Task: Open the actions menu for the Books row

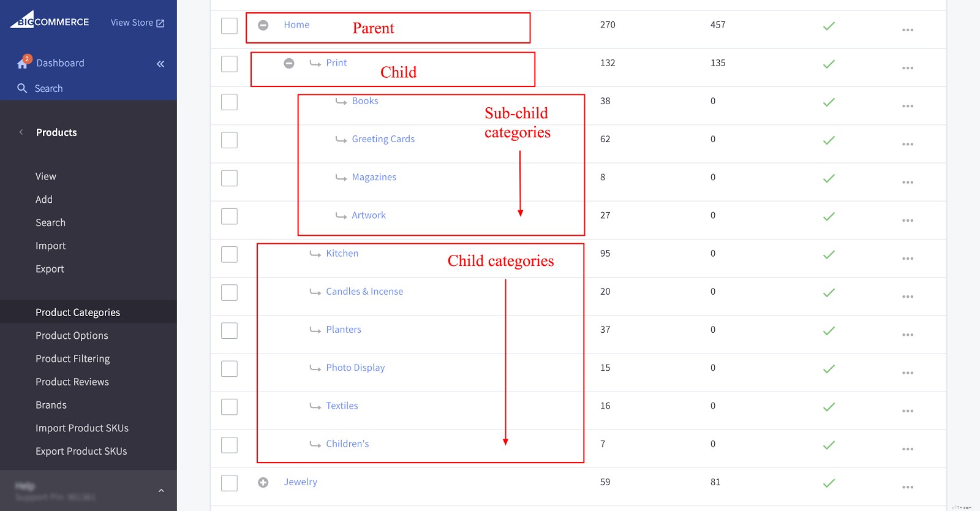Action: [x=908, y=105]
